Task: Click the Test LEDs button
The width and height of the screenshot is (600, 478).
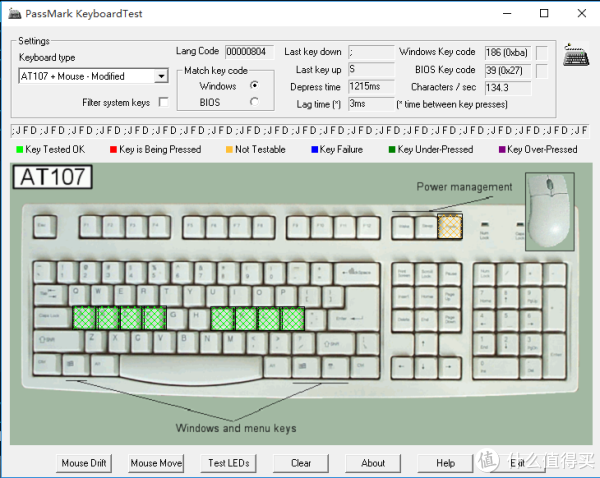Action: [x=229, y=463]
